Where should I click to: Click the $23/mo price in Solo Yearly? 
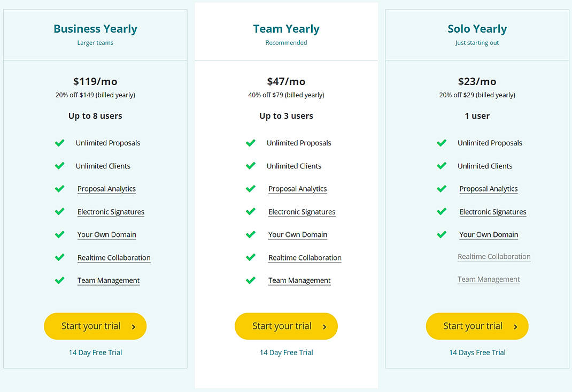click(477, 81)
